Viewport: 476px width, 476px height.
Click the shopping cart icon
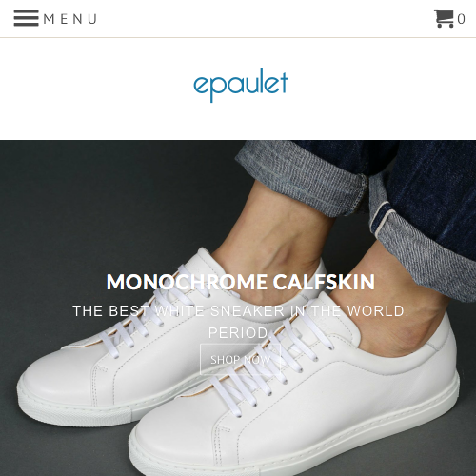444,18
